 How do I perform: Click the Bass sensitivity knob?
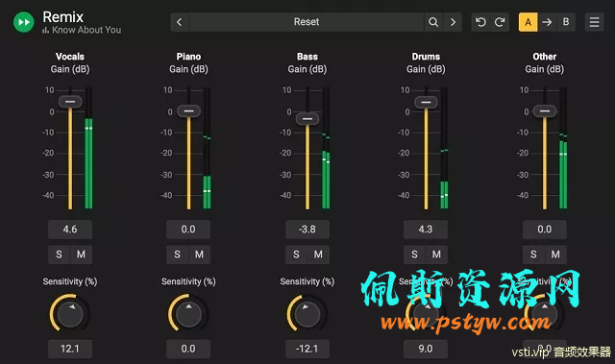(307, 314)
